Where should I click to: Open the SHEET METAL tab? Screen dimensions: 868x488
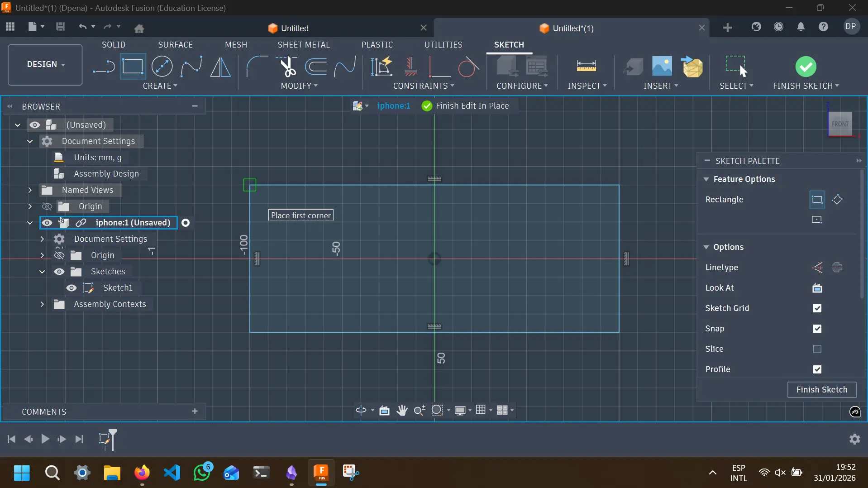coord(303,44)
